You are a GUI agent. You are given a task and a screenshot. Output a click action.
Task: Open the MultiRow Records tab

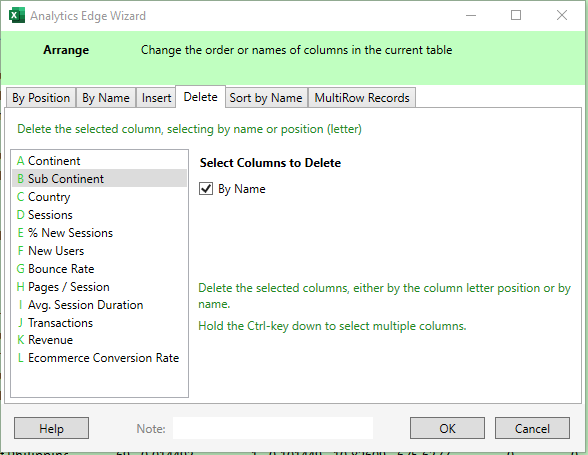point(362,98)
